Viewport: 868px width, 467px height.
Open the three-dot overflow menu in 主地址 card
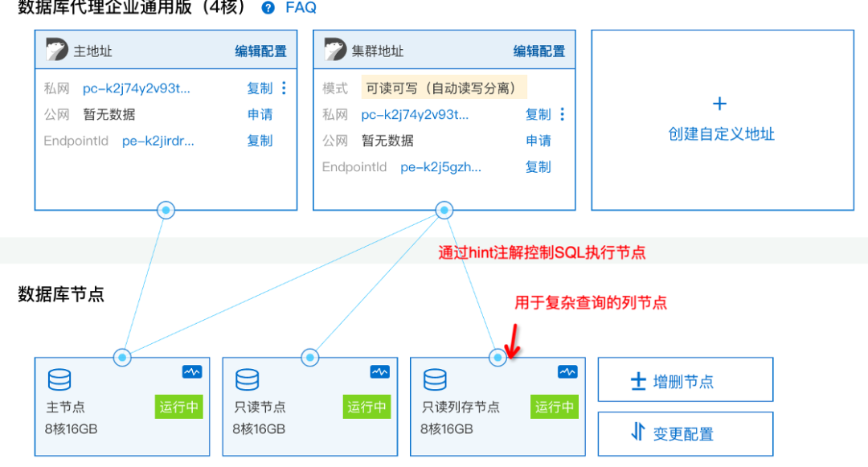283,88
